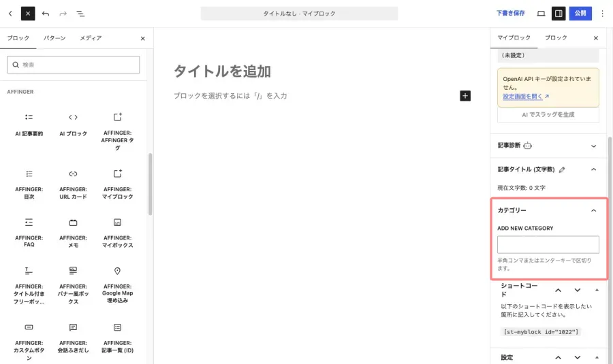Close the inserter panel with X

pos(143,38)
